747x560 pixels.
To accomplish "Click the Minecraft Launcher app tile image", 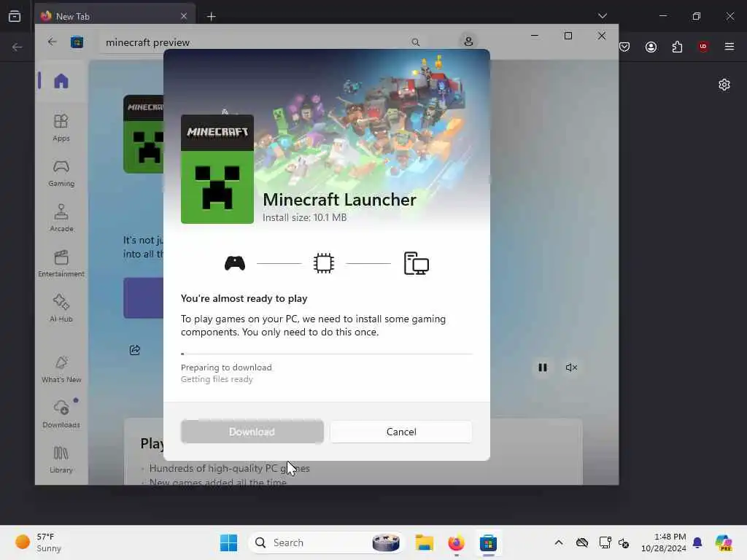I will (x=217, y=169).
